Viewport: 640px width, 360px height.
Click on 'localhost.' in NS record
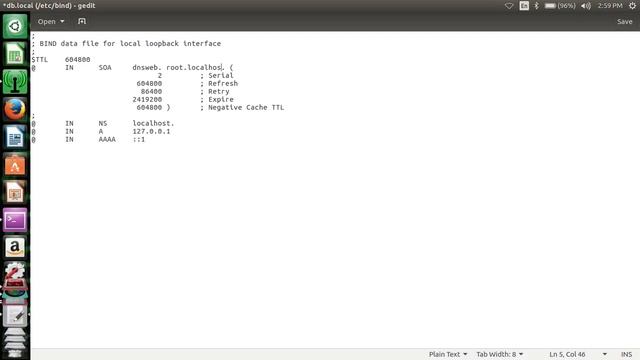(153, 123)
